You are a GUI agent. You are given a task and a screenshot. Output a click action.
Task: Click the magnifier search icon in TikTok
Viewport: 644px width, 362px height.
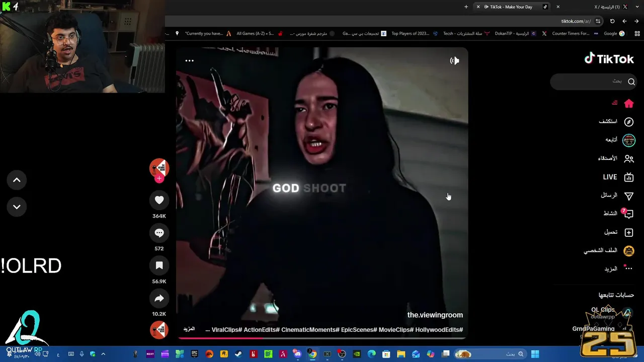click(x=631, y=81)
